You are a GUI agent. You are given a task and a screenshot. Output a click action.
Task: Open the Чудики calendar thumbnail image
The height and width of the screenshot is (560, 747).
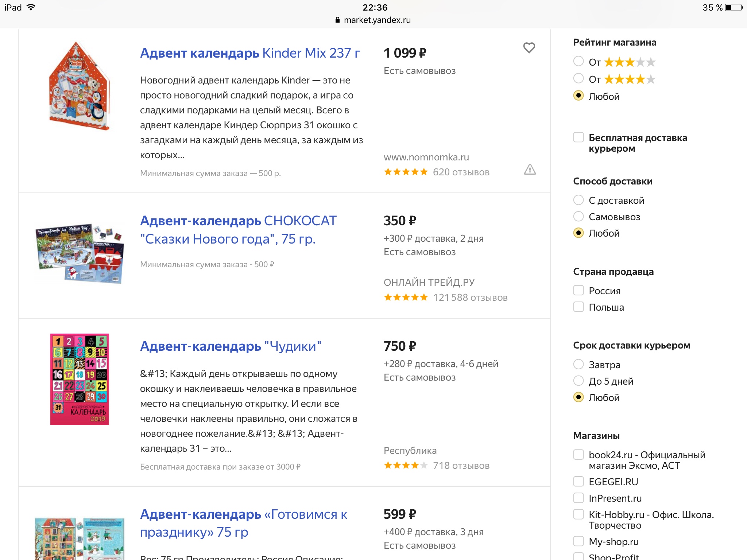pos(80,379)
